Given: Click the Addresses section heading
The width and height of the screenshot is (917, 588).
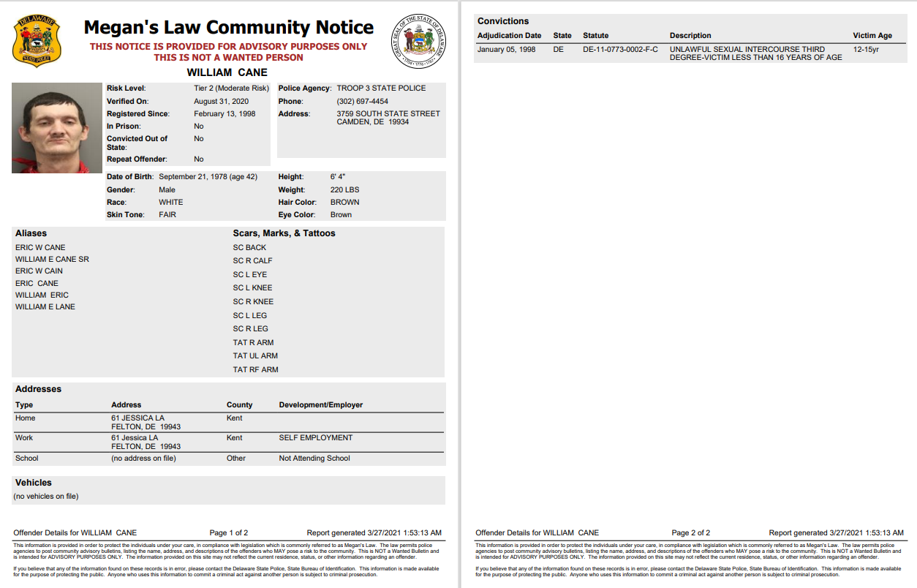Looking at the screenshot, I should (x=39, y=389).
